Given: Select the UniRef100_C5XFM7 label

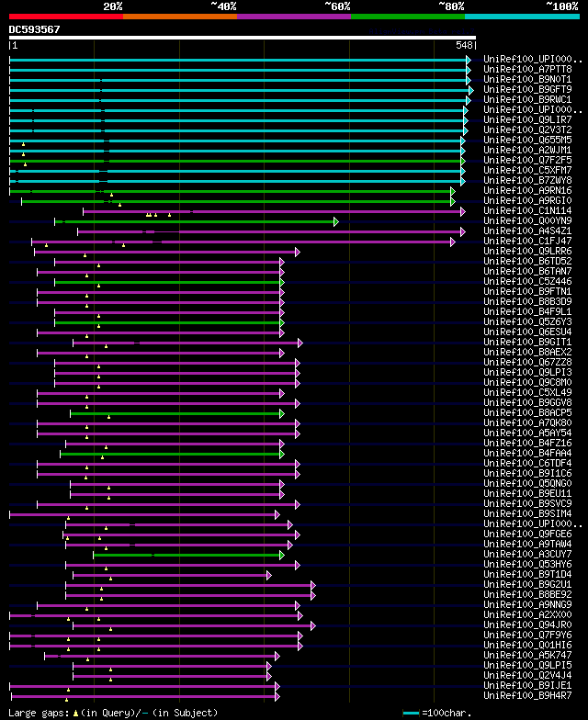Looking at the screenshot, I should (527, 171).
